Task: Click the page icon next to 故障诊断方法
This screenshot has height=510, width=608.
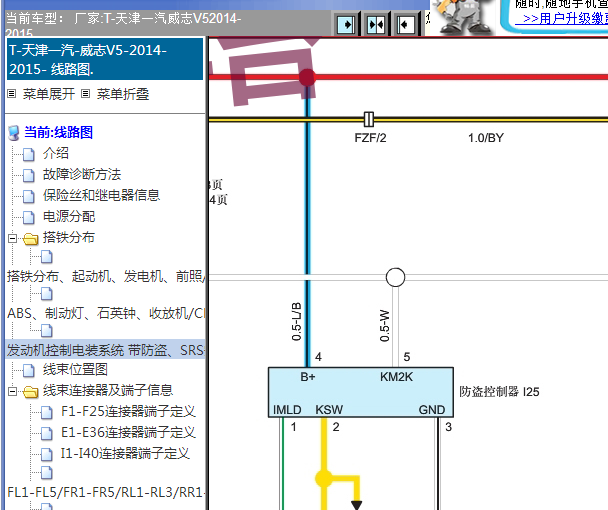Action: coord(29,175)
